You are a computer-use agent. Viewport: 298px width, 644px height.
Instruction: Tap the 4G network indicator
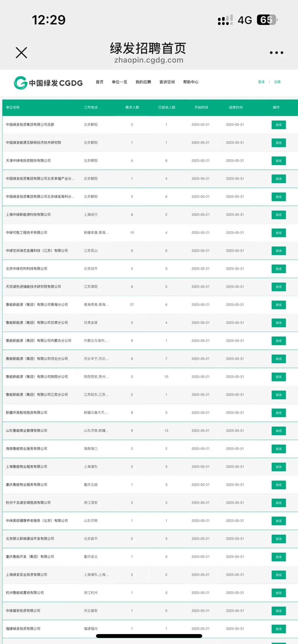(x=245, y=20)
